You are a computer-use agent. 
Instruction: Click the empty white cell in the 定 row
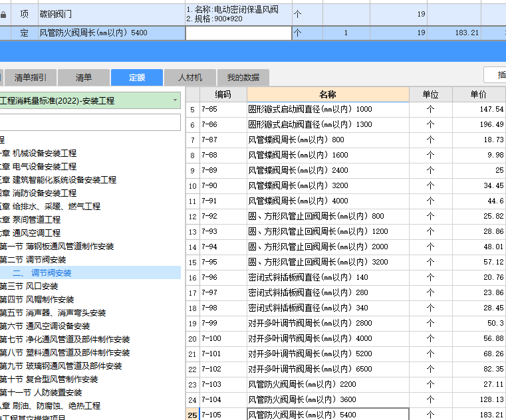(x=239, y=33)
